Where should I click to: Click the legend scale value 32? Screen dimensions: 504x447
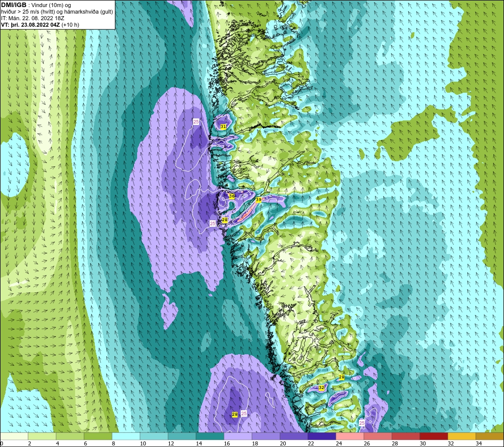(450, 444)
